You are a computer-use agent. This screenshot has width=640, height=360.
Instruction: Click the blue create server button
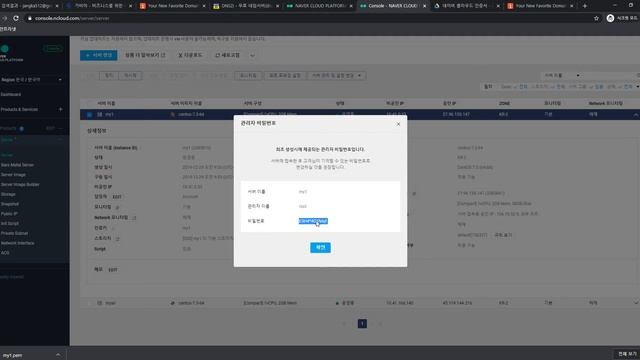click(x=99, y=55)
